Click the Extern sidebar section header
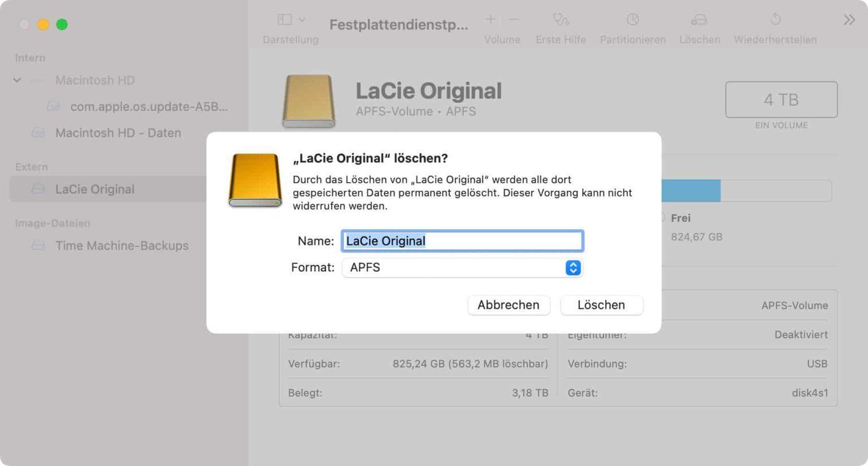 [32, 167]
